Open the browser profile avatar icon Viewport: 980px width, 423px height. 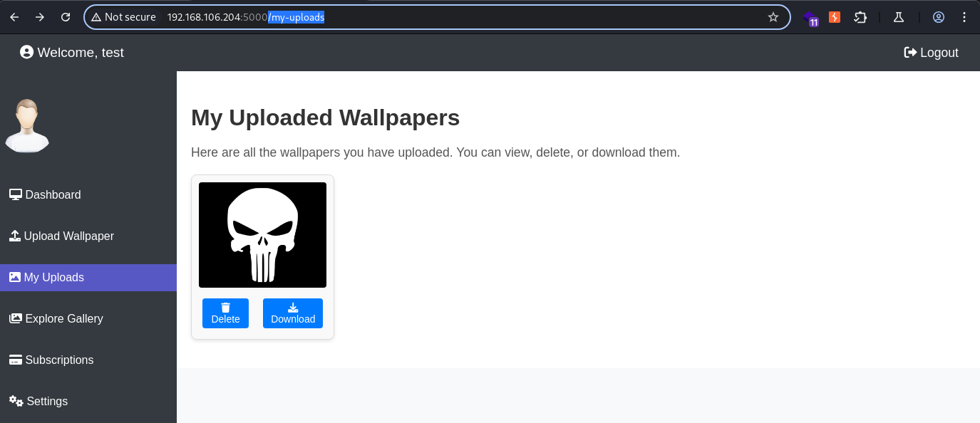pos(939,17)
